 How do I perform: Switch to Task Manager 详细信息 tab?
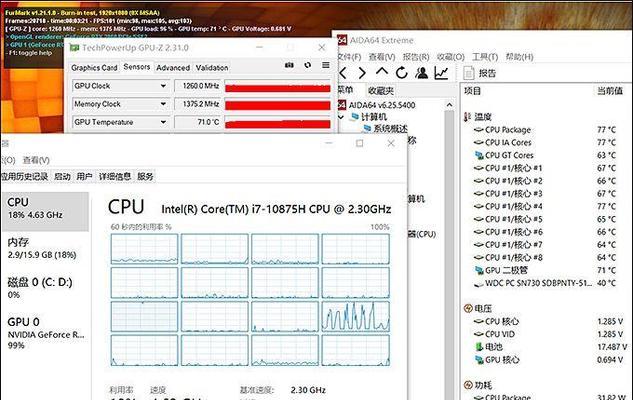tap(115, 176)
